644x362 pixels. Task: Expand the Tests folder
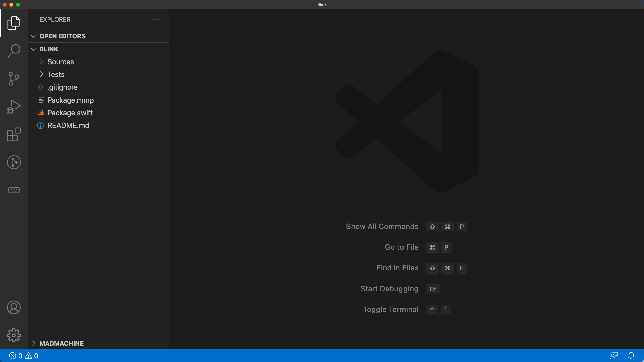(41, 74)
